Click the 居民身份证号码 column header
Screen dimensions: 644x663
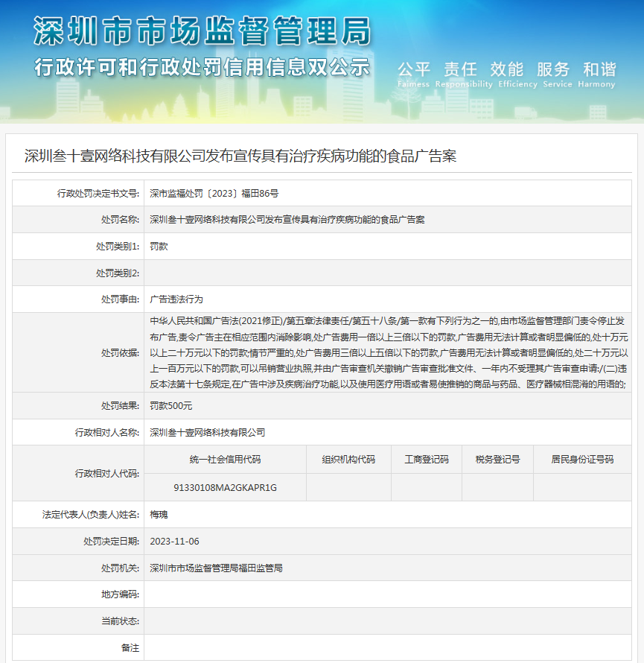click(x=582, y=460)
